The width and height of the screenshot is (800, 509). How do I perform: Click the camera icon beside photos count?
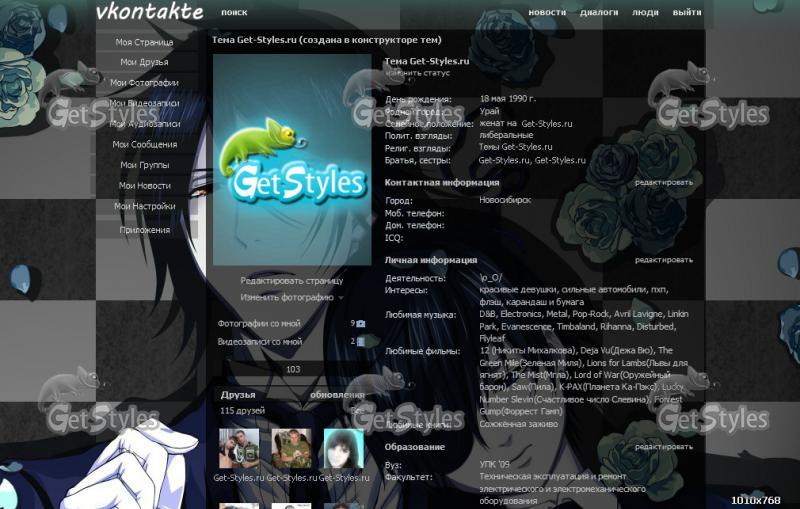(361, 324)
